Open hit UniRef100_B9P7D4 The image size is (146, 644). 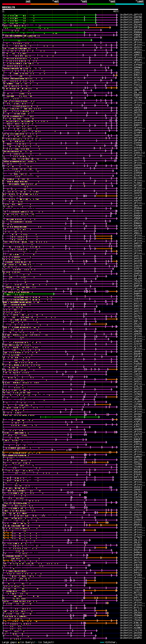pyautogui.click(x=131, y=27)
